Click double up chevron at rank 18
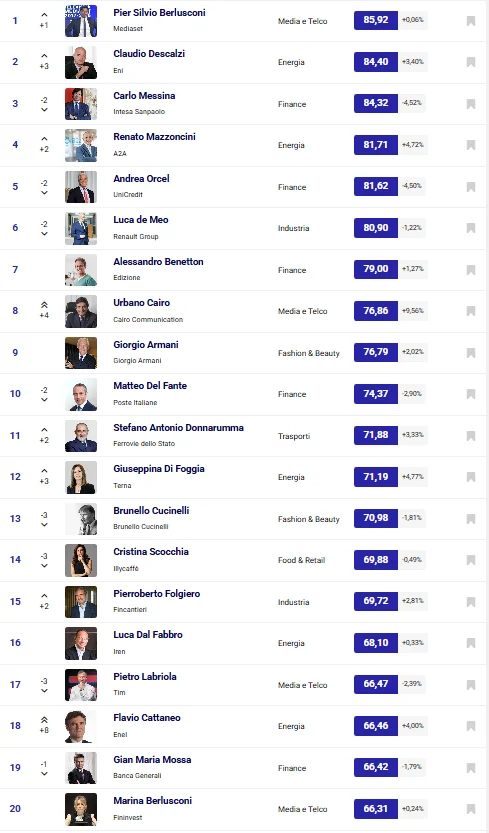Viewport: 489px width, 833px height. pos(44,719)
